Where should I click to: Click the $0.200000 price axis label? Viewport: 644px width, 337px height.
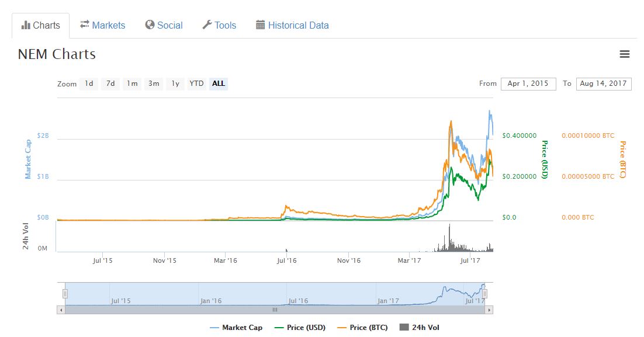(x=519, y=176)
